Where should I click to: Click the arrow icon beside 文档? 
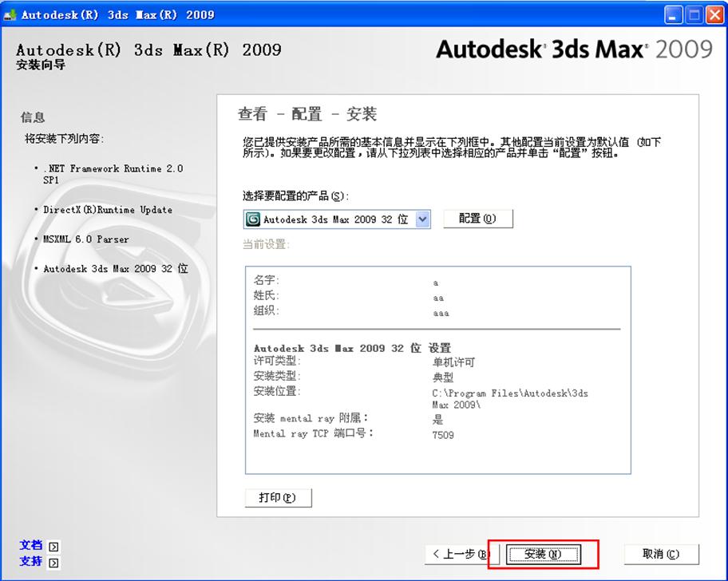tap(53, 547)
